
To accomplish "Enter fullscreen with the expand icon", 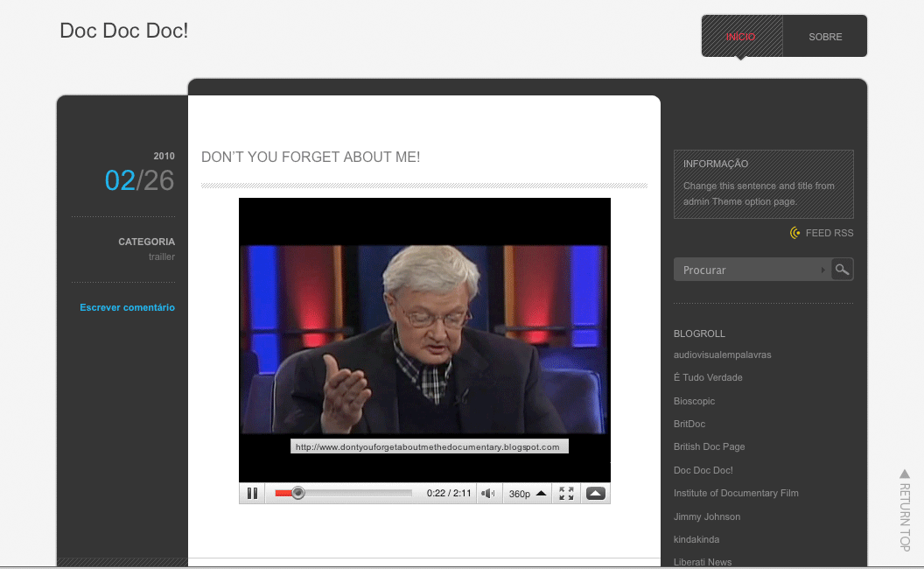I will (566, 494).
